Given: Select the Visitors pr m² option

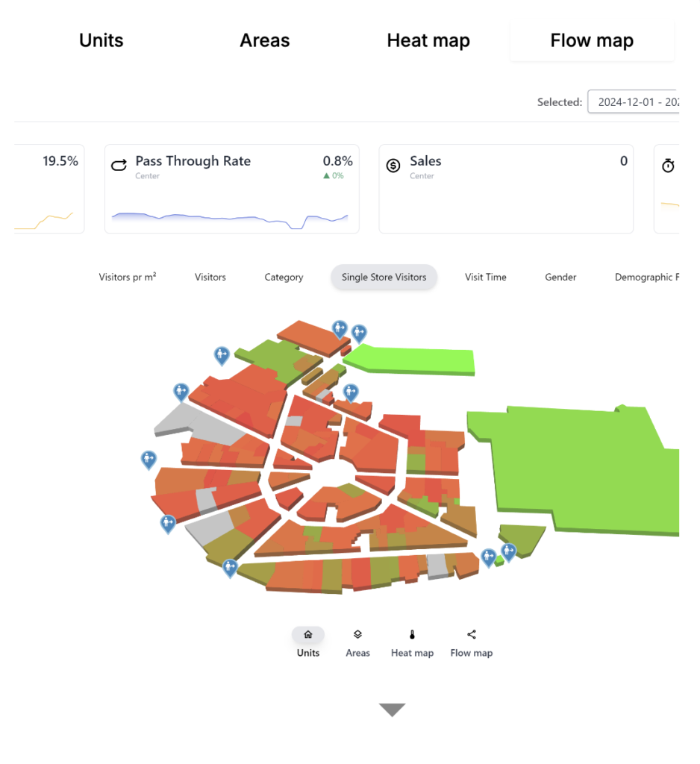Looking at the screenshot, I should pos(128,277).
